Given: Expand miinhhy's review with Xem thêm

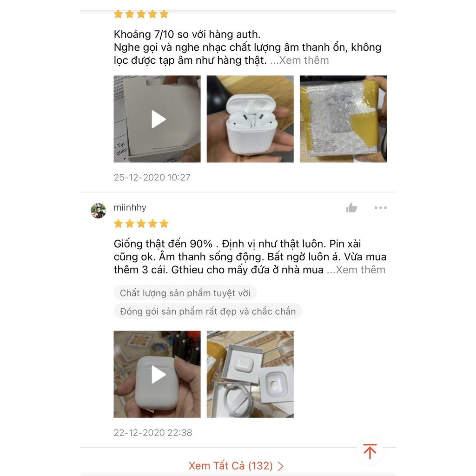Looking at the screenshot, I should point(356,270).
